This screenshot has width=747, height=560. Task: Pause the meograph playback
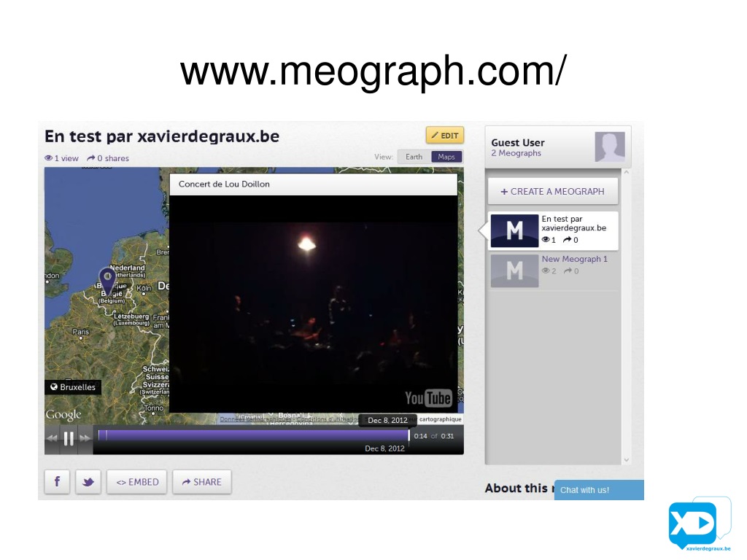pos(69,438)
